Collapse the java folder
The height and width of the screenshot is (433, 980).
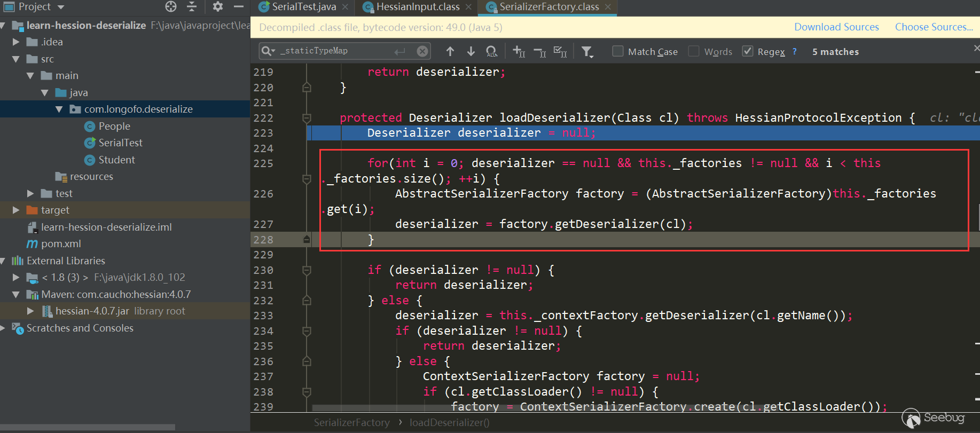[45, 92]
